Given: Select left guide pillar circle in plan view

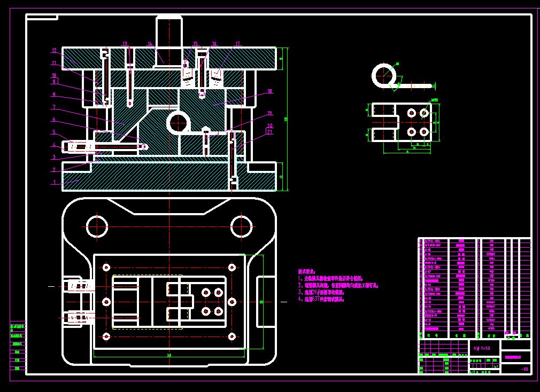Looking at the screenshot, I should [97, 226].
